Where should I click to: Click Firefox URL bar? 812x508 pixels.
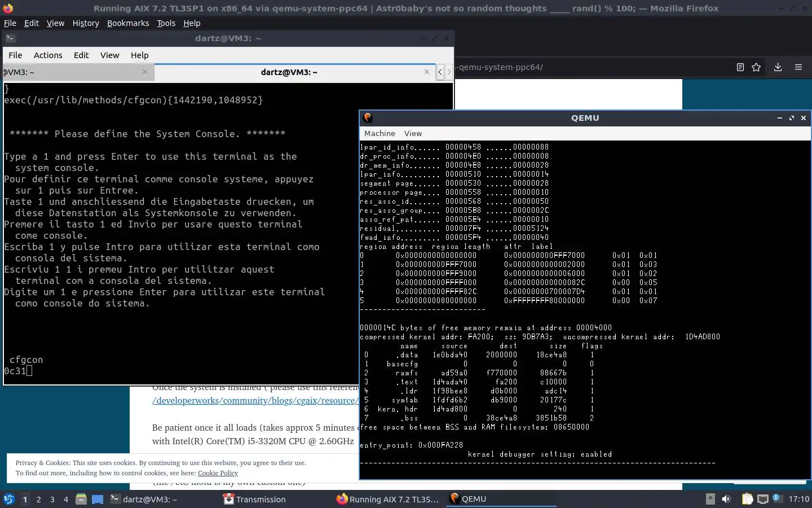point(592,67)
